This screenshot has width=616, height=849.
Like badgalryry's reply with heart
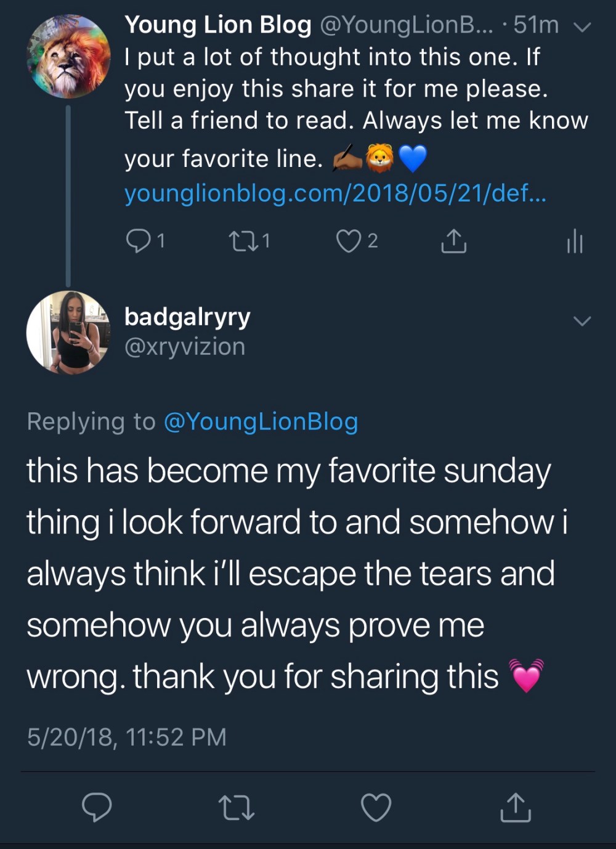click(376, 807)
